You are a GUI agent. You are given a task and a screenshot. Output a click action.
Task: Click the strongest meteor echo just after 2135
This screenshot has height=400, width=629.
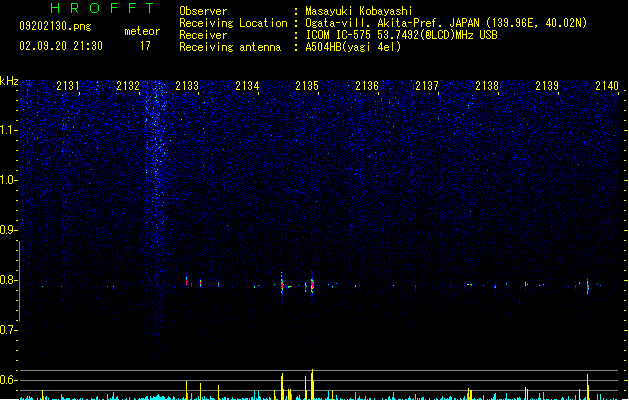tap(312, 284)
